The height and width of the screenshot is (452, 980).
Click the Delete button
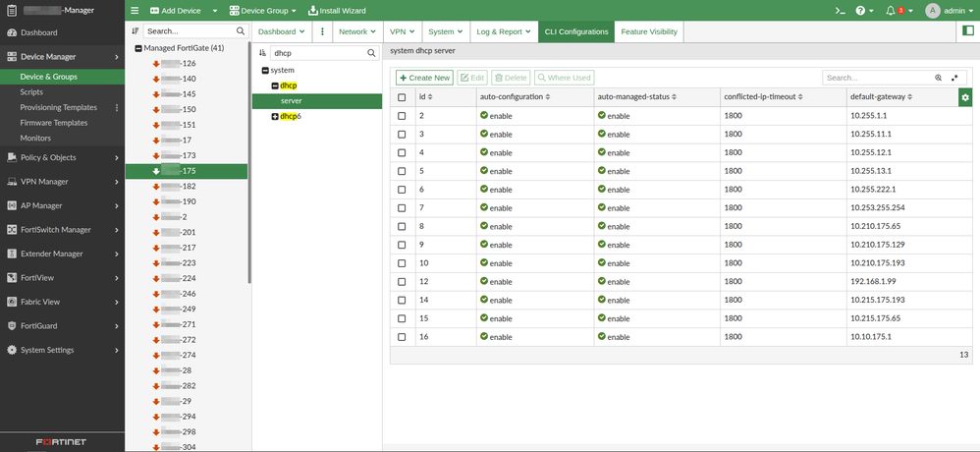(511, 78)
